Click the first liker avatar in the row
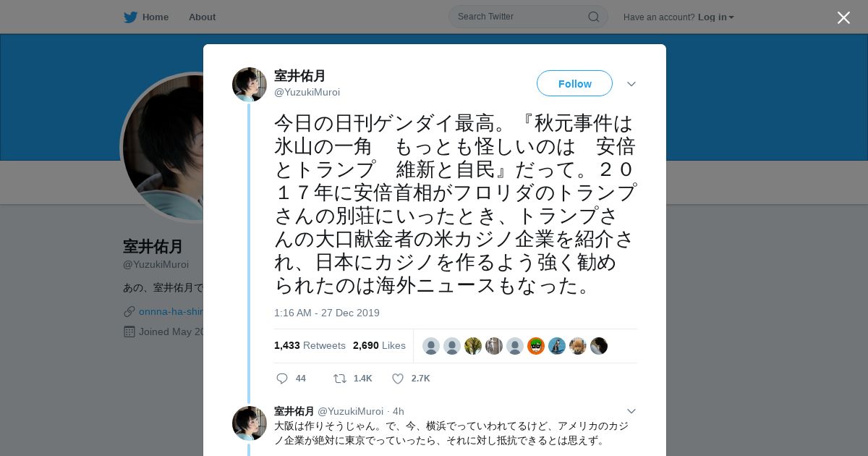 pyautogui.click(x=431, y=346)
